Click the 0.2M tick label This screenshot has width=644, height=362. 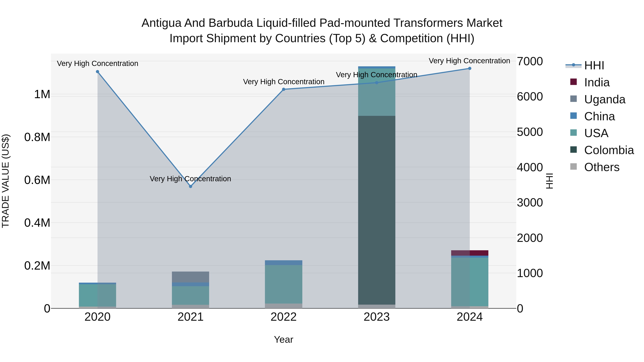coord(37,266)
